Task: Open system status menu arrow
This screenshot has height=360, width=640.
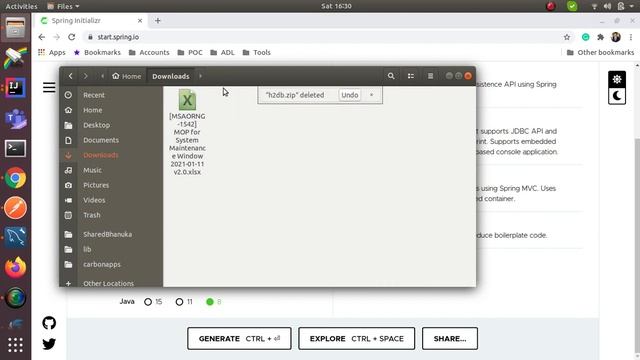Action: (x=632, y=6)
